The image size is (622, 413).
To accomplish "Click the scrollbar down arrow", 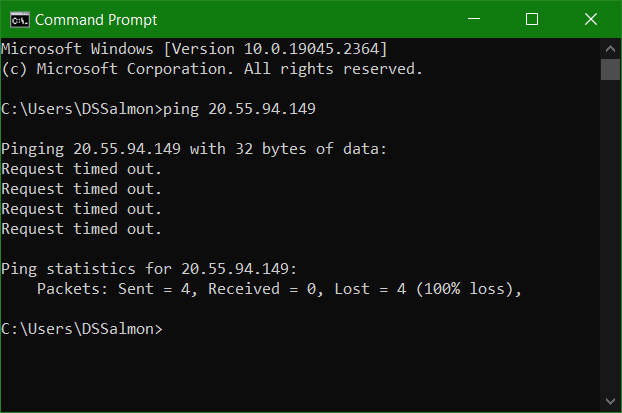I will (610, 401).
